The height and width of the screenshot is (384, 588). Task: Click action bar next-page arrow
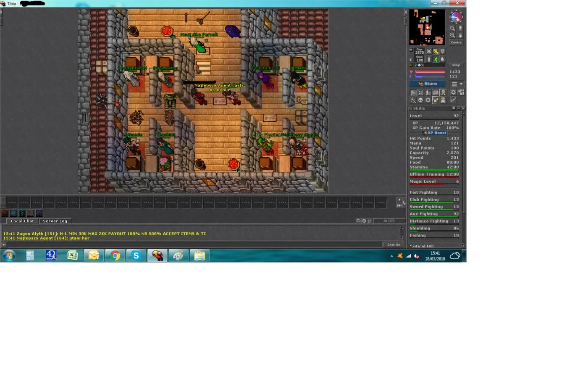pyautogui.click(x=399, y=200)
